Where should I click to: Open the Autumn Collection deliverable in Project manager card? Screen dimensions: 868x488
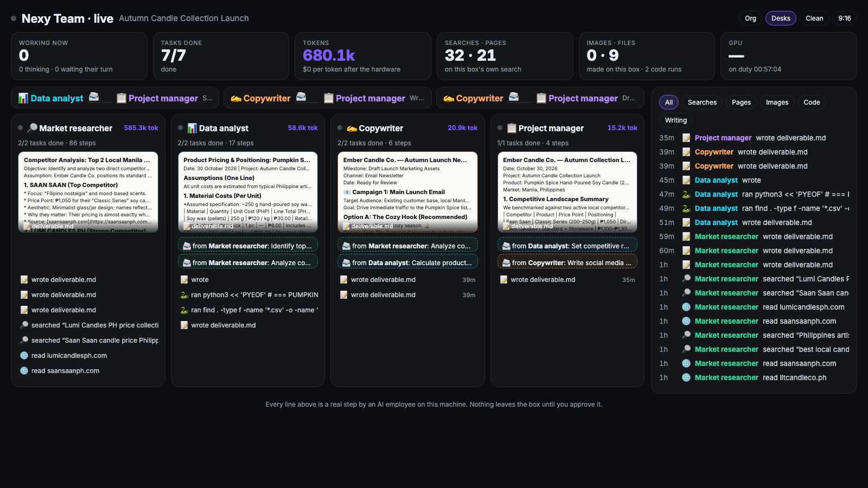567,192
